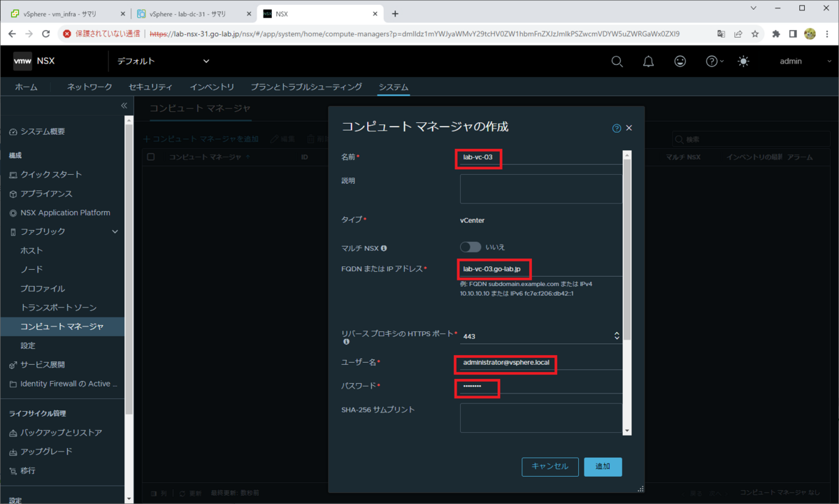
Task: Click the 説明 text area
Action: [x=540, y=189]
